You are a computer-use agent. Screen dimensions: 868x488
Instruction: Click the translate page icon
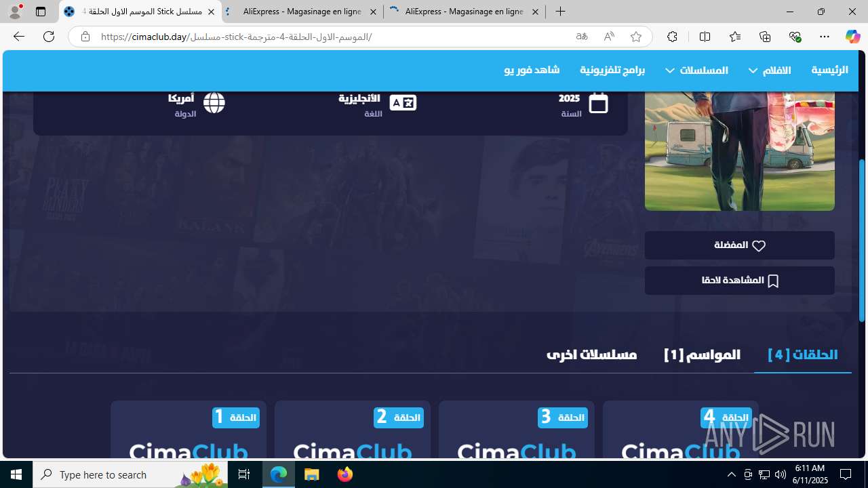(x=582, y=37)
